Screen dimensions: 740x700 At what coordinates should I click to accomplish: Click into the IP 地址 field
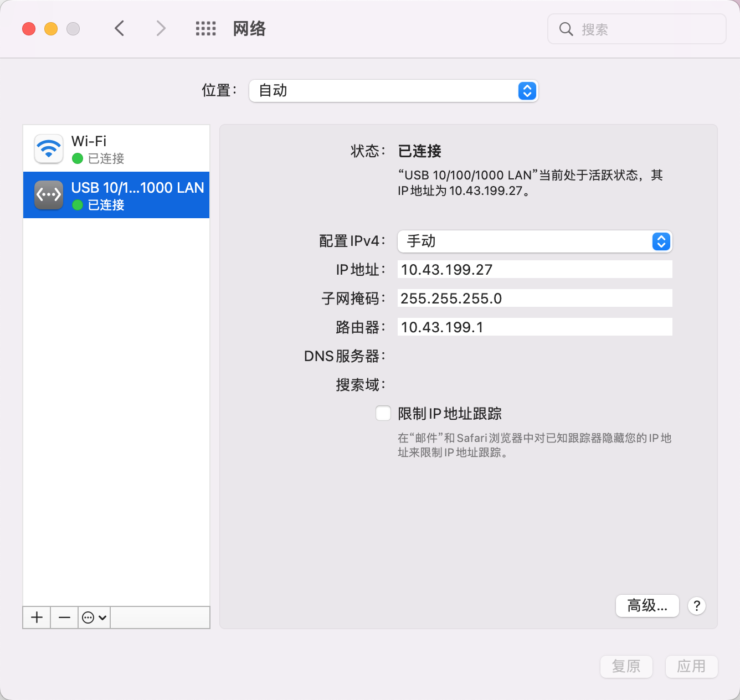(535, 270)
